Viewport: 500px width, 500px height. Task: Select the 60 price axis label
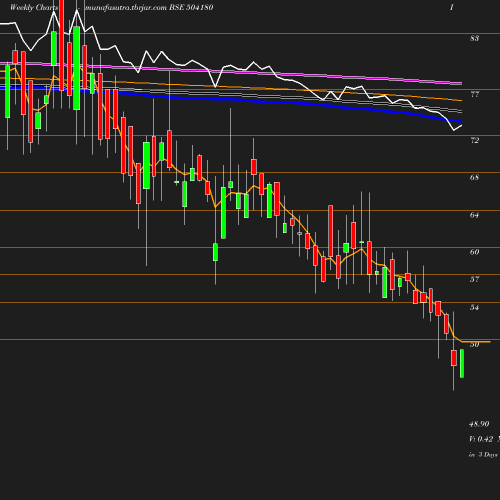click(x=474, y=252)
